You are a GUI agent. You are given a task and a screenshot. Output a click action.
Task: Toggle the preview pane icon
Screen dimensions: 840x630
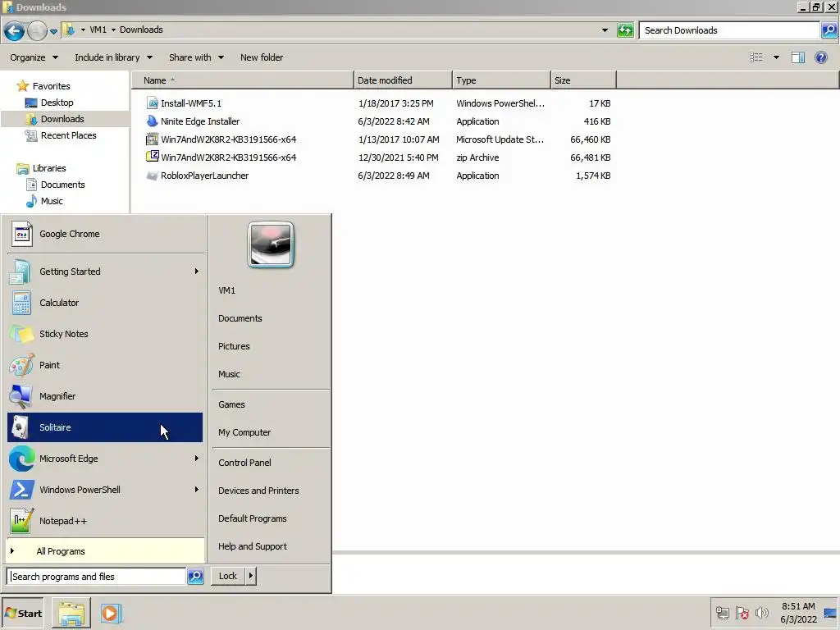(797, 57)
